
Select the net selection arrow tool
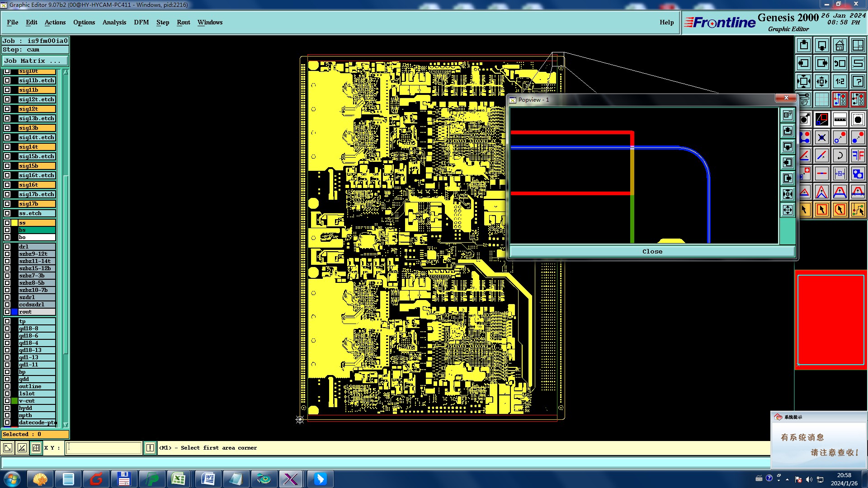point(858,210)
